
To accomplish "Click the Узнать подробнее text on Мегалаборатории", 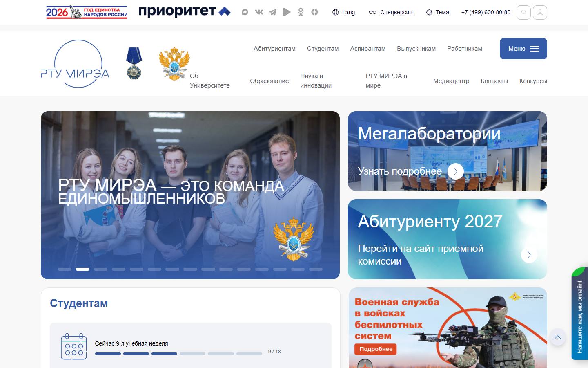I will tap(400, 171).
